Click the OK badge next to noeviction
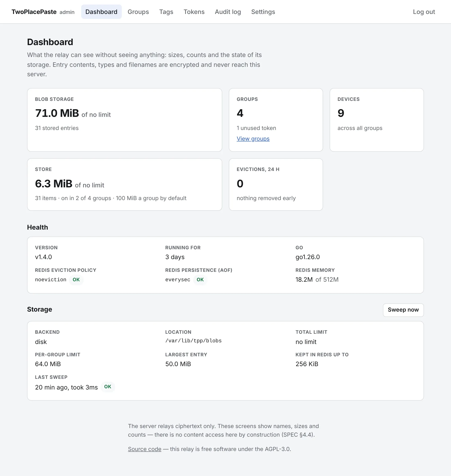451x476 pixels. 76,280
